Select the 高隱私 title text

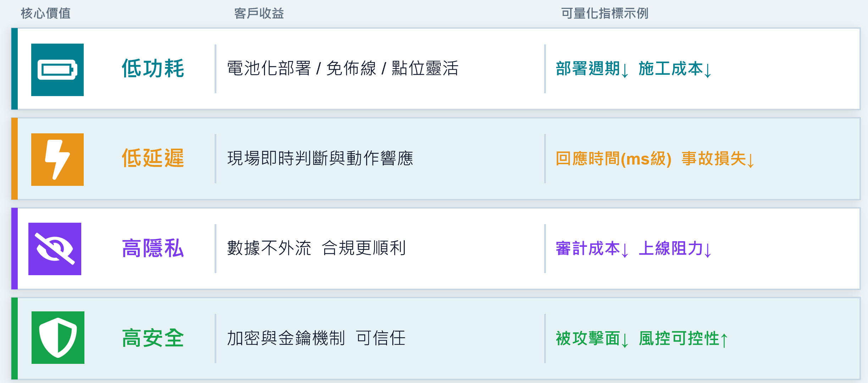(153, 248)
